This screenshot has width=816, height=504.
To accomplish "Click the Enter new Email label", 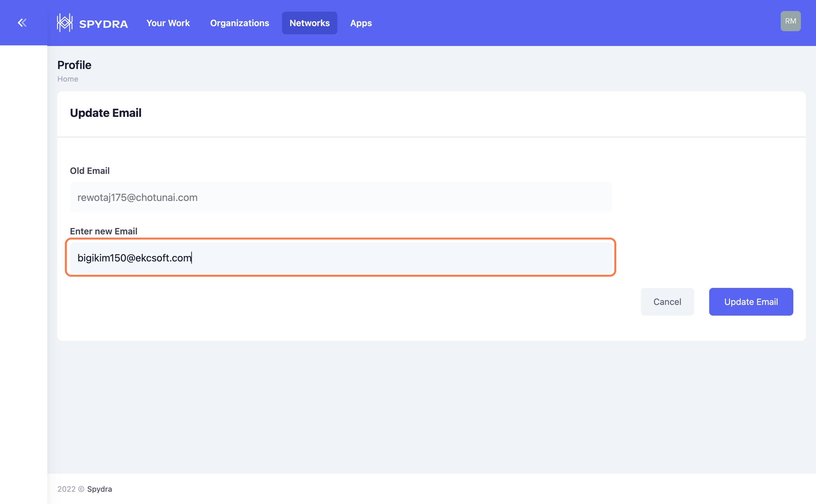I will click(x=103, y=231).
